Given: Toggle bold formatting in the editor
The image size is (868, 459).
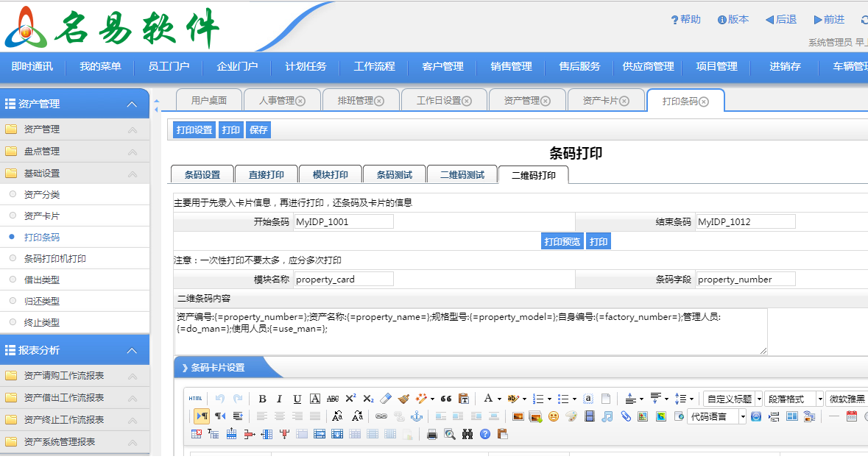Looking at the screenshot, I should [262, 398].
